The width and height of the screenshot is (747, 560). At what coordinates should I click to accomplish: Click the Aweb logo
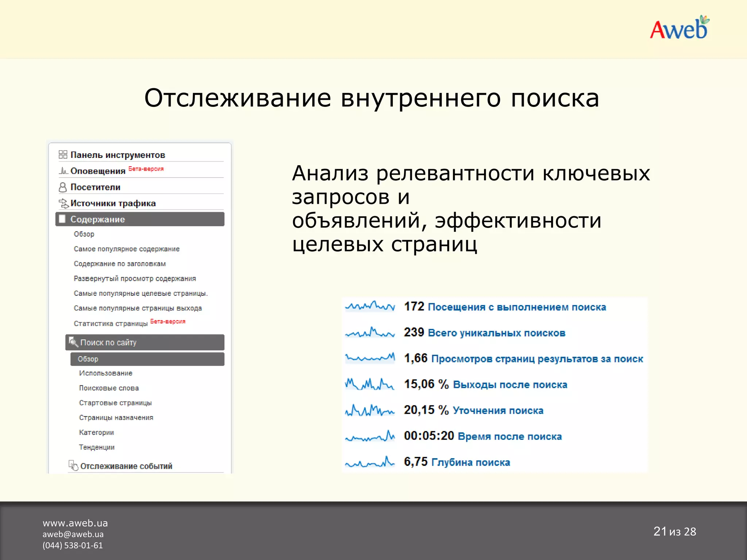coord(680,28)
